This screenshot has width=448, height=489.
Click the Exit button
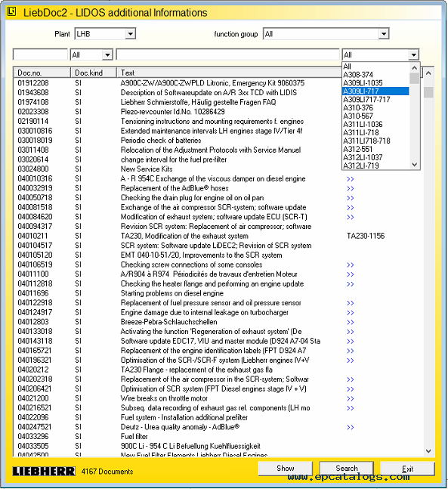[407, 469]
